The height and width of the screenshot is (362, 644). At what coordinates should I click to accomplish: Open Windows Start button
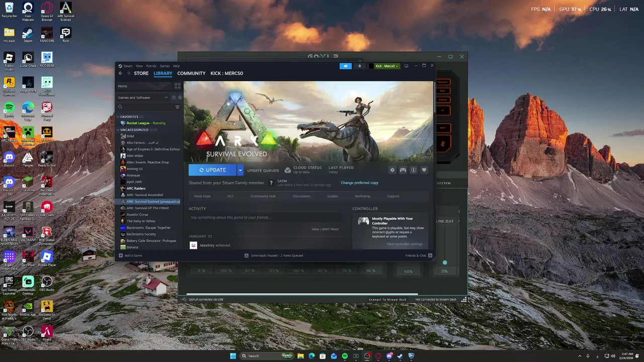(233, 356)
